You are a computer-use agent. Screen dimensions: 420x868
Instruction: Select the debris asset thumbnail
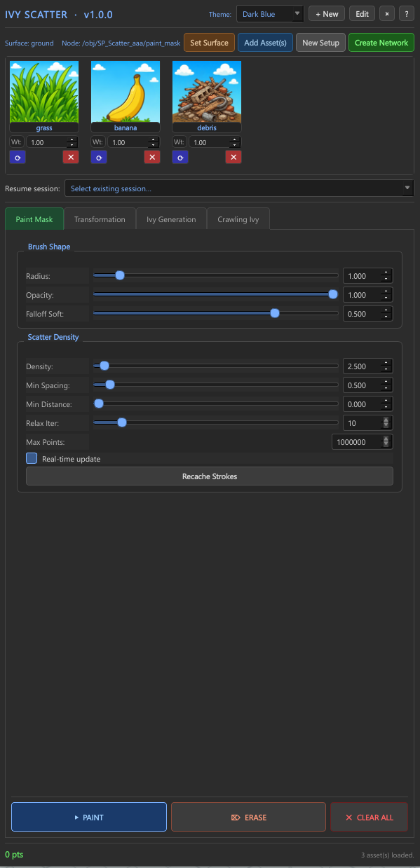(207, 92)
